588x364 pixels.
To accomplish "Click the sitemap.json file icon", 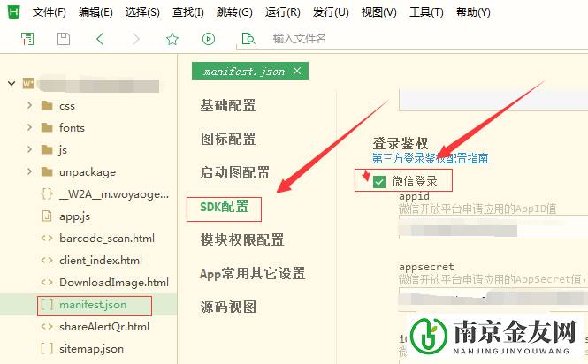I will pos(47,349).
